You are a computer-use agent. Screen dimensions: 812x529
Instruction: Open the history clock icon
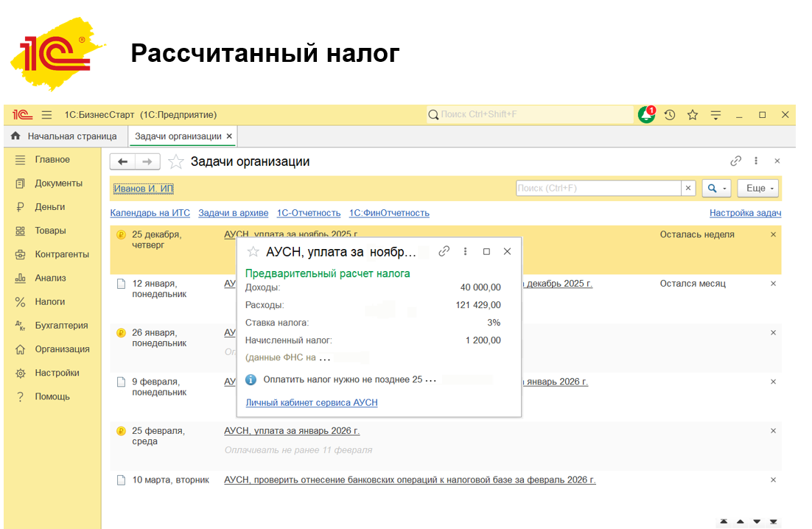670,115
